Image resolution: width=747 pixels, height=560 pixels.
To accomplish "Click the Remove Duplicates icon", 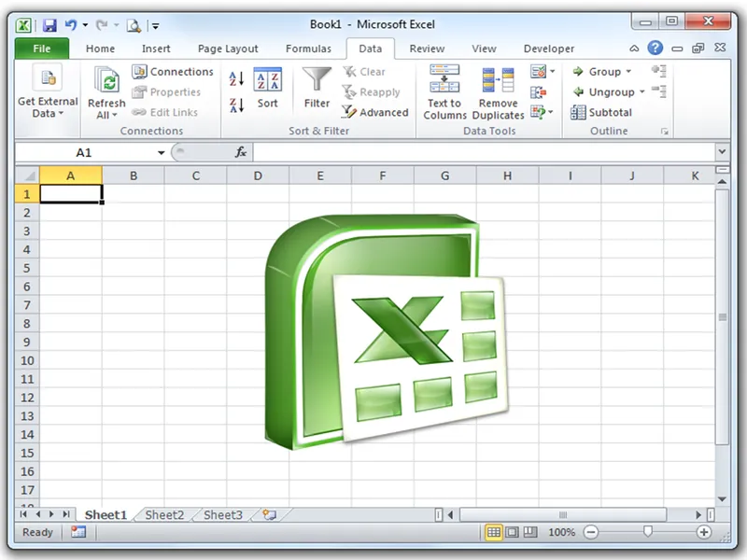I will pos(497,91).
